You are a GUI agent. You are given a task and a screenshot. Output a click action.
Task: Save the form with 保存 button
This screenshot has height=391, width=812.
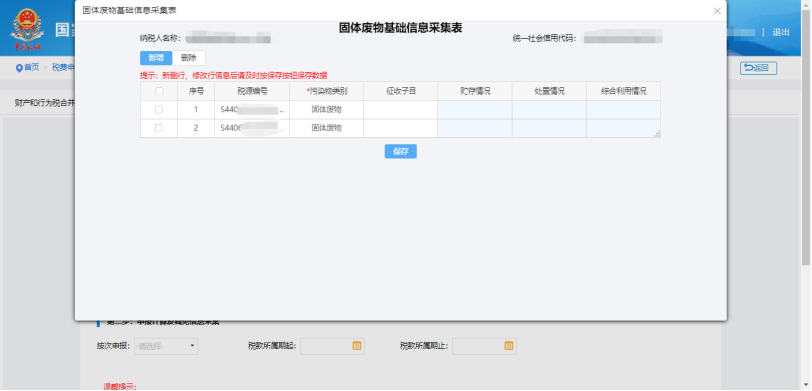pyautogui.click(x=400, y=151)
